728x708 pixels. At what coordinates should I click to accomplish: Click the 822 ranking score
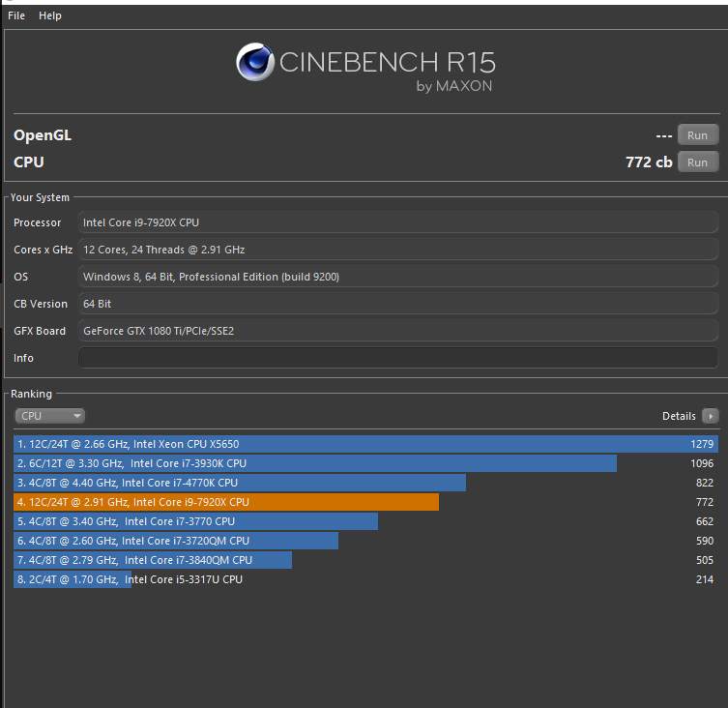pyautogui.click(x=705, y=483)
